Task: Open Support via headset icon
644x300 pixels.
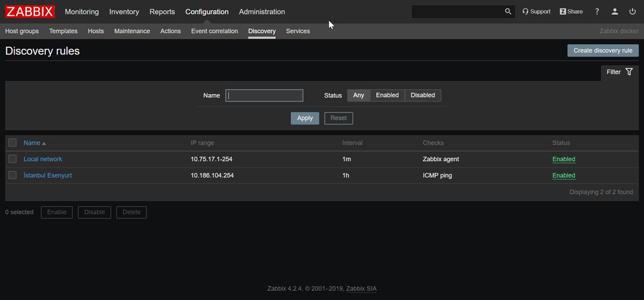Action: 526,11
